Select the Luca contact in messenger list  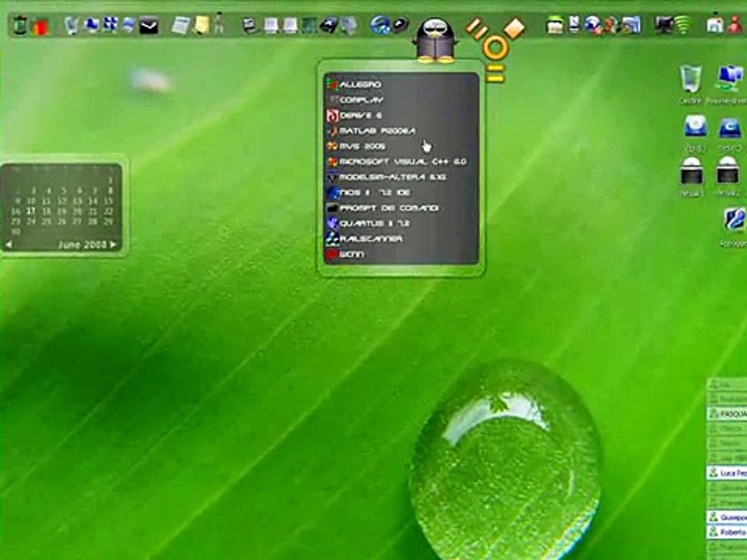point(727,473)
